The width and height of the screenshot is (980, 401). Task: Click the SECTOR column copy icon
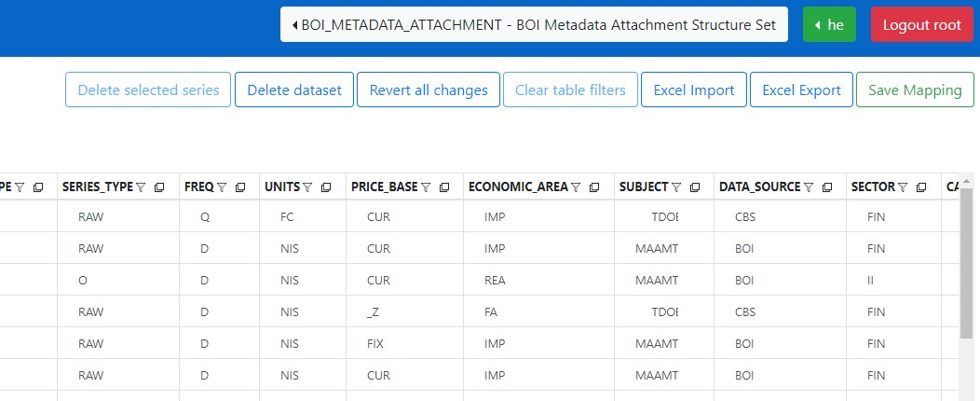coord(921,187)
